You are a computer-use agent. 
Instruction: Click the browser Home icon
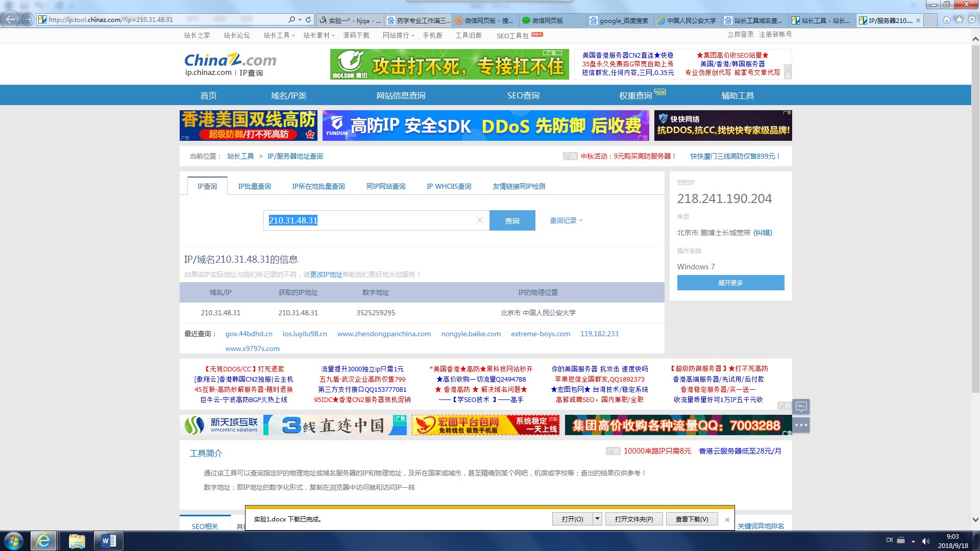click(x=947, y=19)
